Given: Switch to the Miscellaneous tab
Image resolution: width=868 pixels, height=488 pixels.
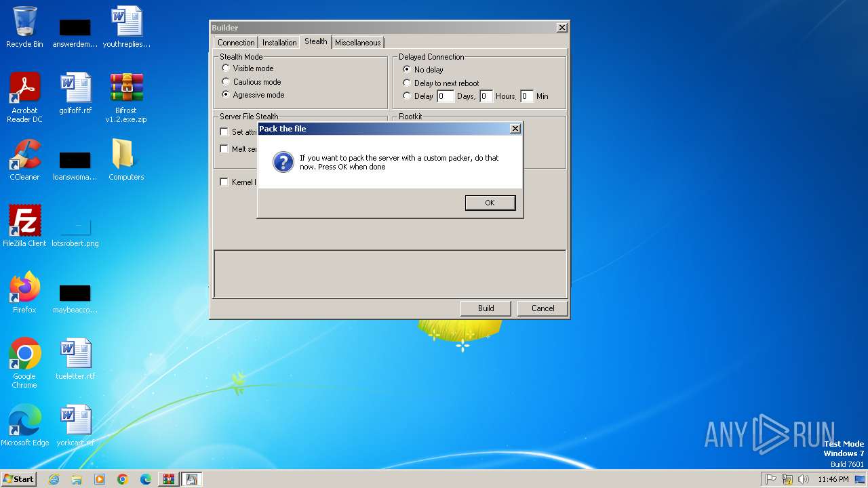Looking at the screenshot, I should point(358,43).
